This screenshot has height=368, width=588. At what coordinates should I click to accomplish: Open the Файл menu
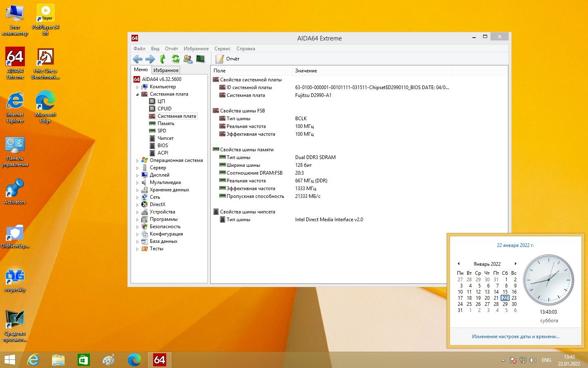[x=139, y=49]
